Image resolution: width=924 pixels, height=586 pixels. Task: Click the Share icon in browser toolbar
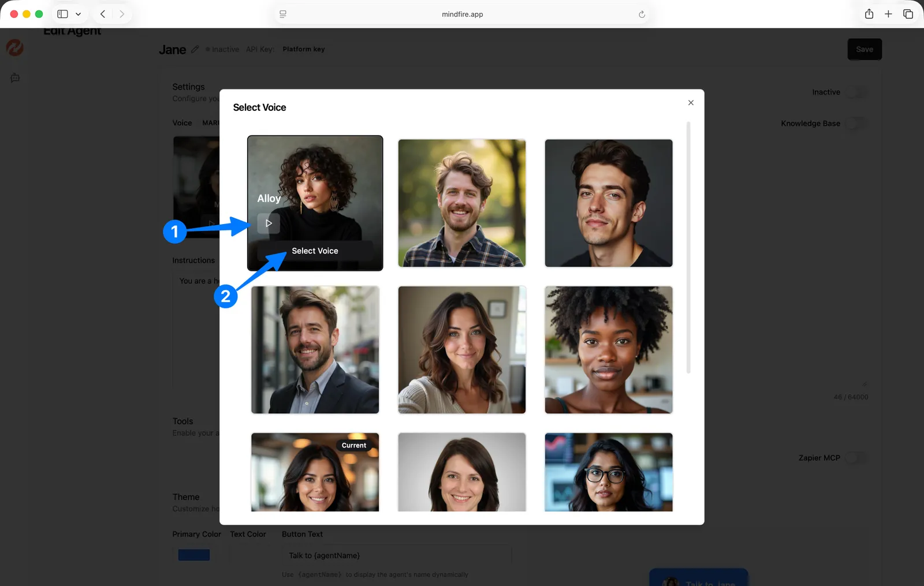pos(869,14)
